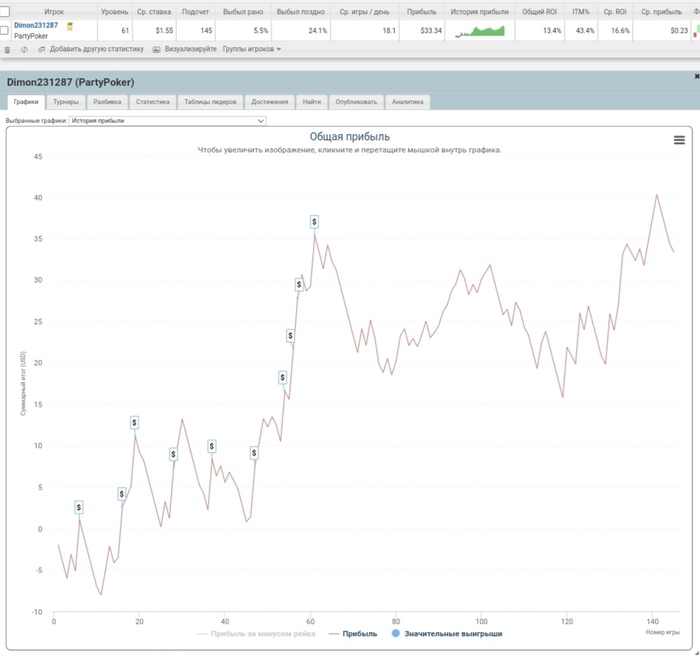Screen dimensions: 700x655
Task: Open the Статистика tab
Action: point(153,102)
